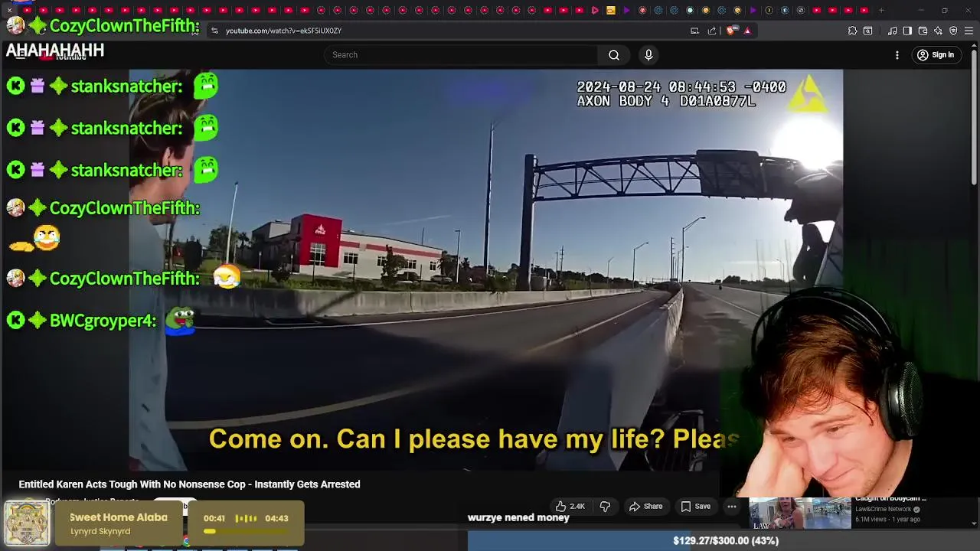Click the share page icon in address bar
The width and height of the screenshot is (980, 551).
pos(712,31)
